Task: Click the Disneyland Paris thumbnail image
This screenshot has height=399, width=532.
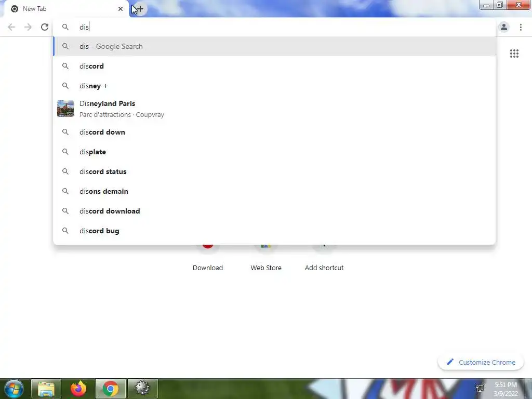Action: point(65,109)
